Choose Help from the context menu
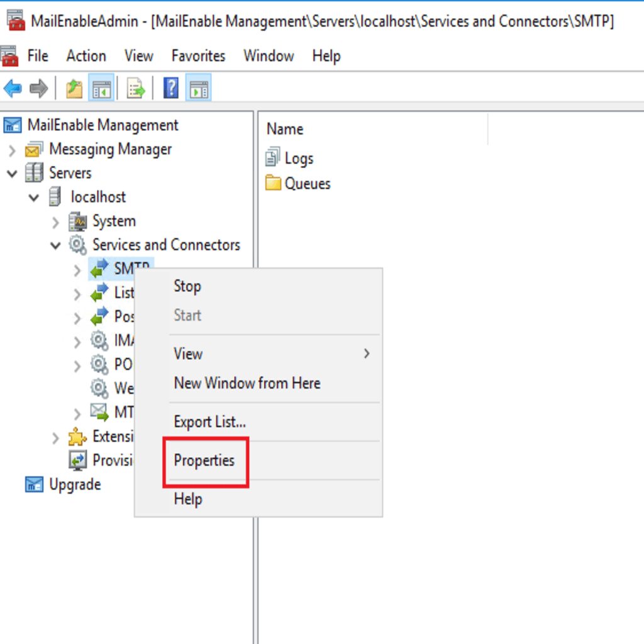 pos(258,499)
